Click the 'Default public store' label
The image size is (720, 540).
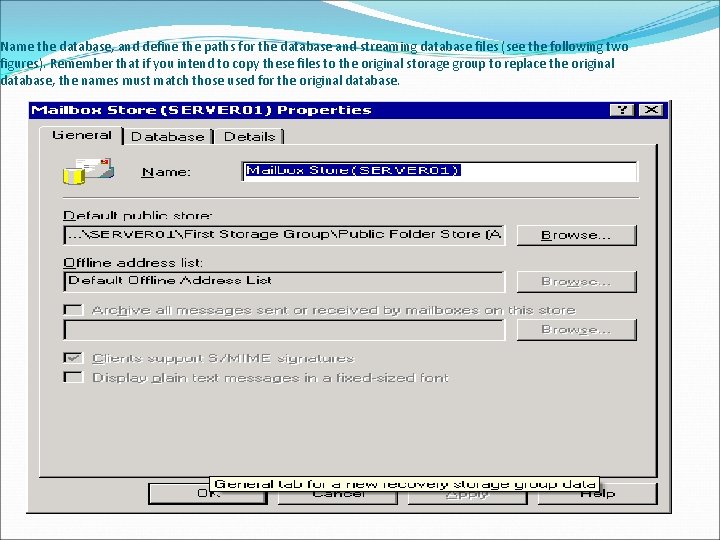(137, 215)
